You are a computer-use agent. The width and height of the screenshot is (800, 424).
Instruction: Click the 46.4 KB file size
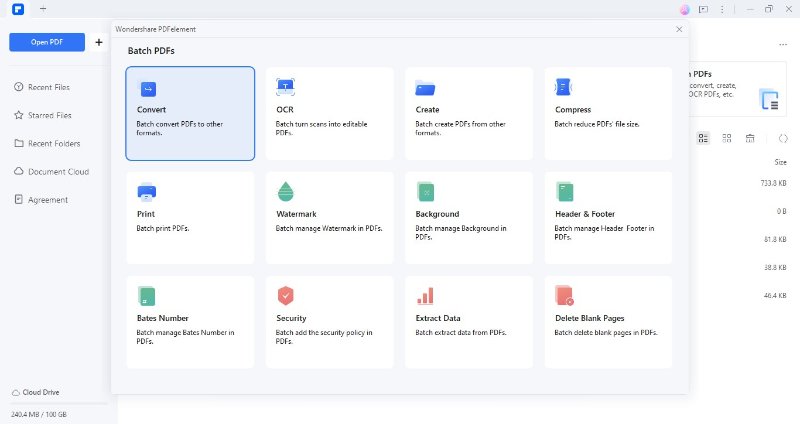774,295
